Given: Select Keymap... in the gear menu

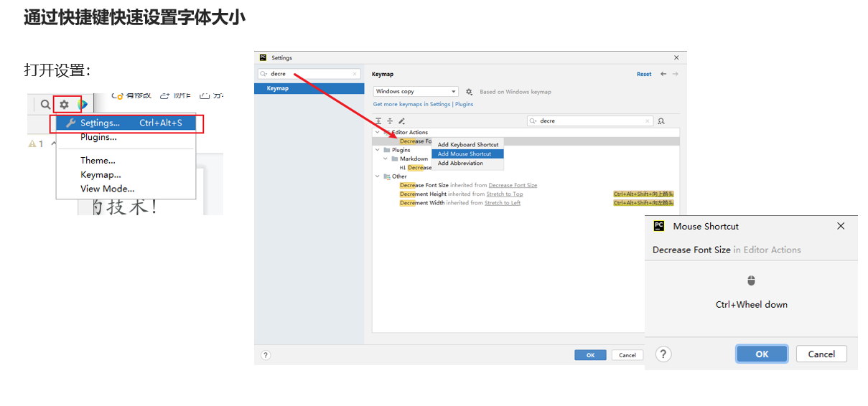Looking at the screenshot, I should pos(126,174).
